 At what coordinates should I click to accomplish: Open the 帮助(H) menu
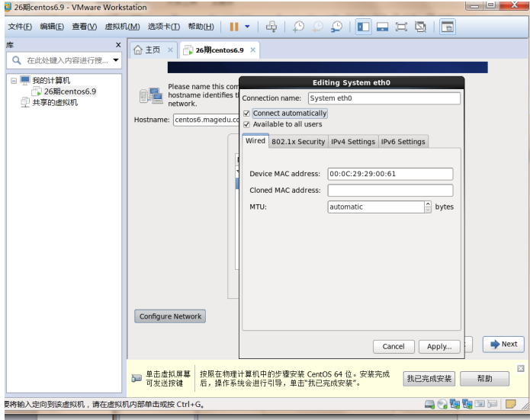click(x=201, y=27)
